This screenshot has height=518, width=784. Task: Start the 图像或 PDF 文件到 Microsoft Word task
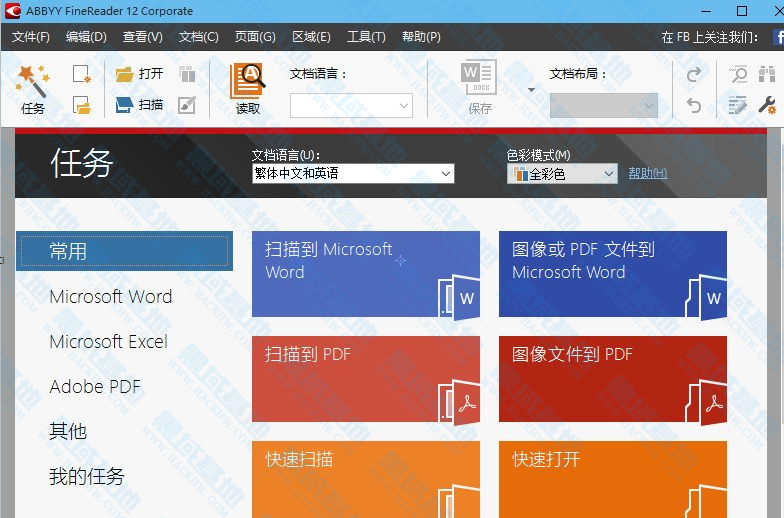tap(613, 274)
